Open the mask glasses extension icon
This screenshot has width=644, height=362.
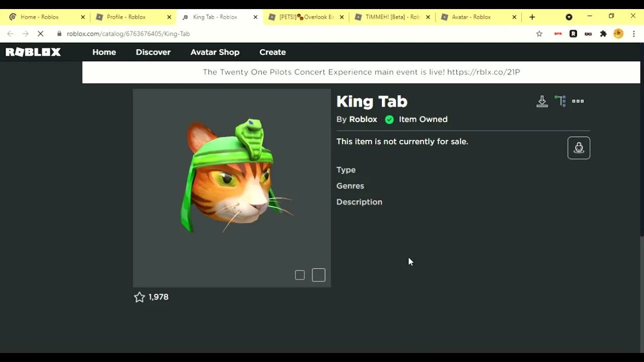pyautogui.click(x=588, y=34)
